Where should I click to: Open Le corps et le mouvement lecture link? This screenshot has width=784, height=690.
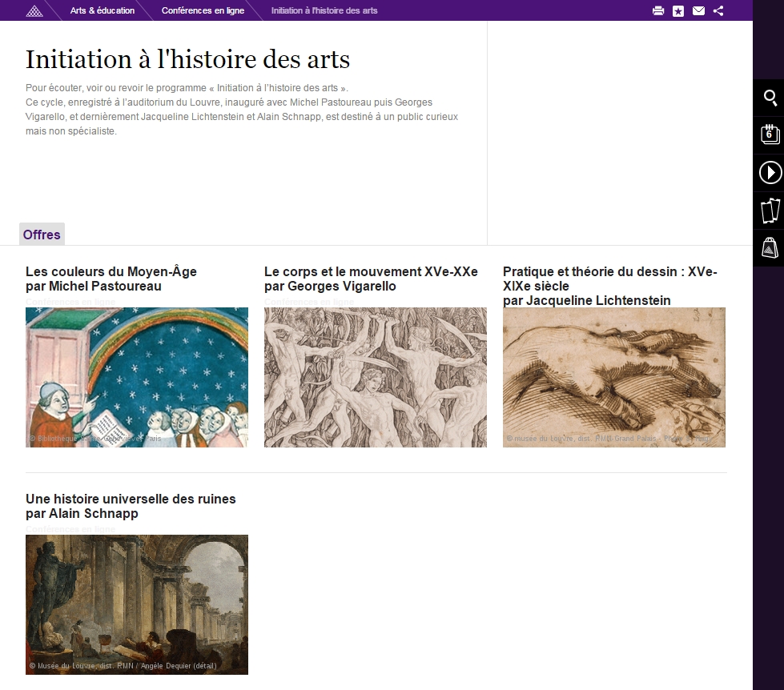(x=371, y=279)
